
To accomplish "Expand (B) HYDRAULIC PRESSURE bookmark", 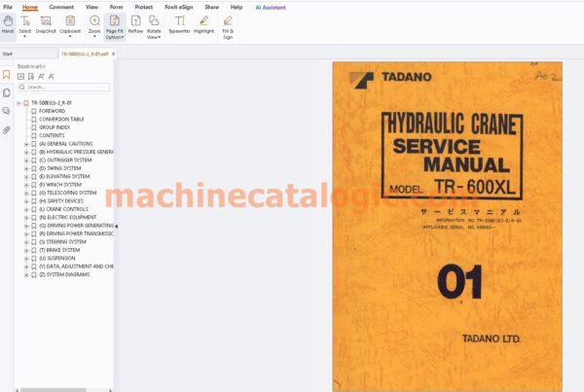I will (x=26, y=152).
